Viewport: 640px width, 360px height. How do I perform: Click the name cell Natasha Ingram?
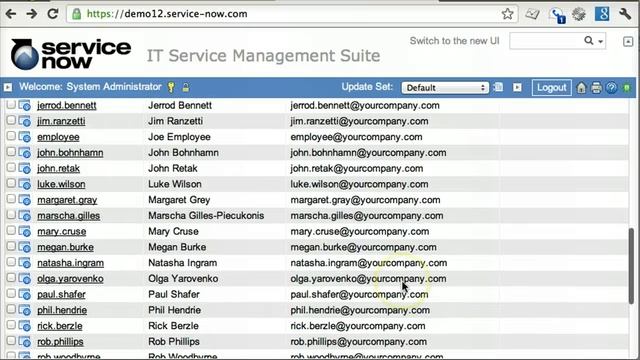183,263
